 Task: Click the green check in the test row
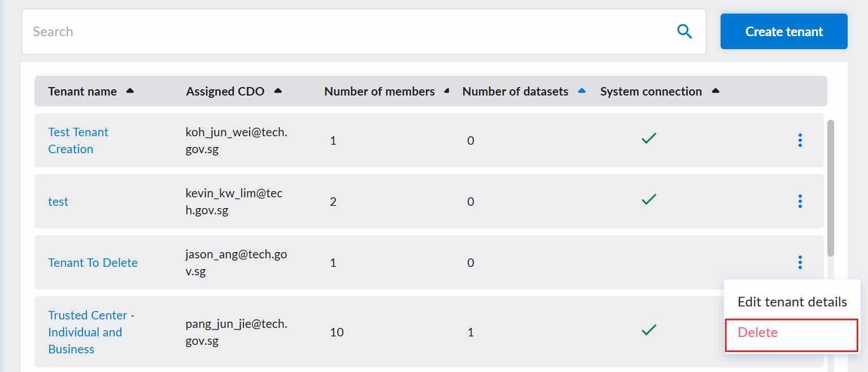coord(649,200)
